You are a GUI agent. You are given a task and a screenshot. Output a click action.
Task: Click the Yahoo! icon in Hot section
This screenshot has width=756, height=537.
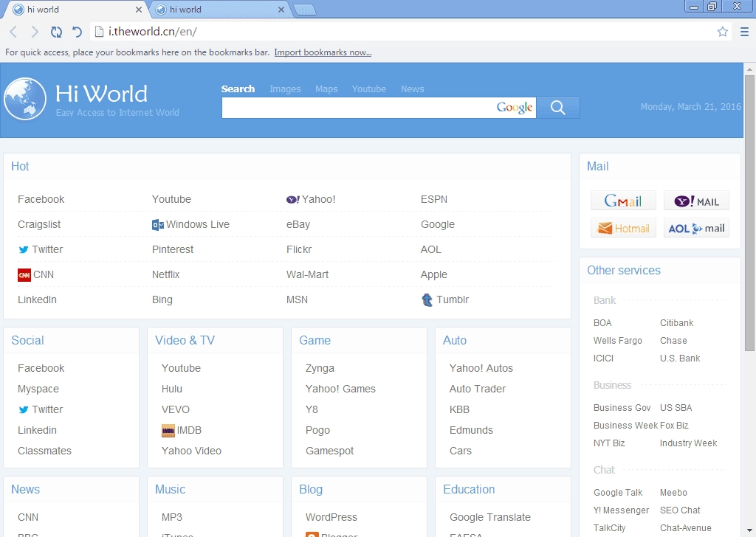292,199
